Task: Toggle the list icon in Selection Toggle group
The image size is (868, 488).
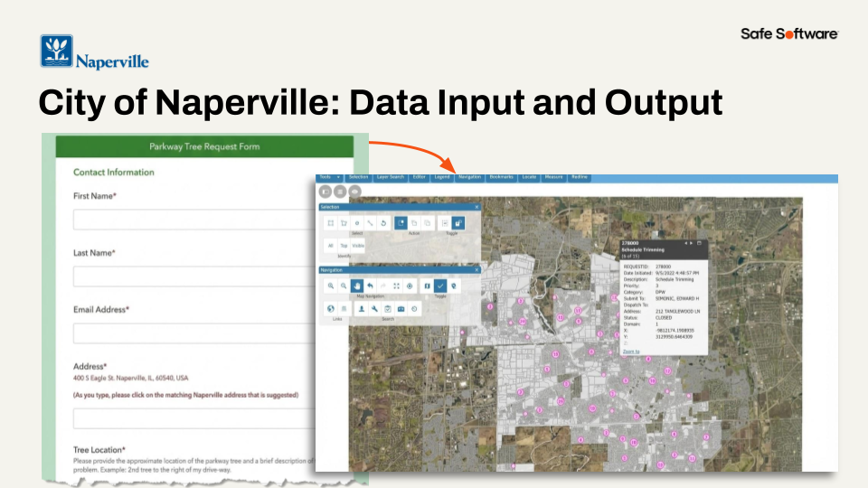Action: (x=445, y=223)
